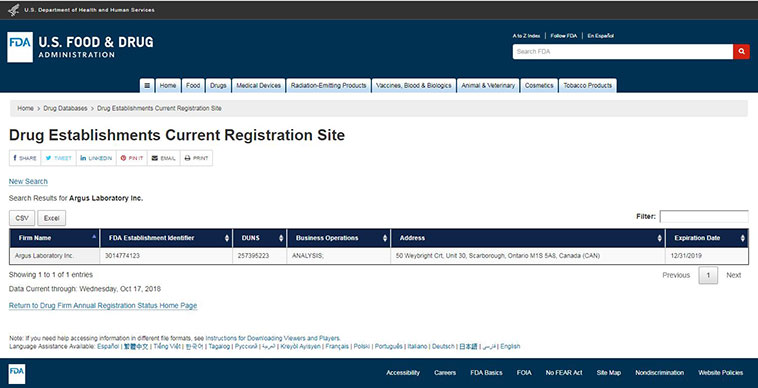Screen dimensions: 758x388
Task: Print this page
Action: (x=196, y=158)
